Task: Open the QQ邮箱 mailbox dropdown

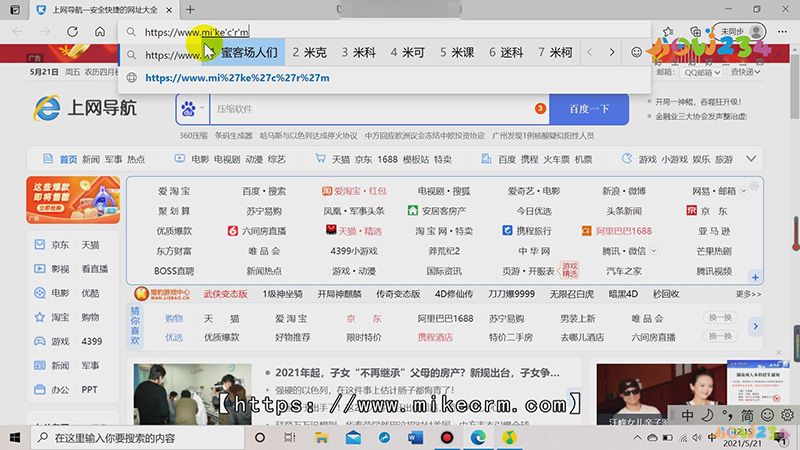Action: point(702,72)
